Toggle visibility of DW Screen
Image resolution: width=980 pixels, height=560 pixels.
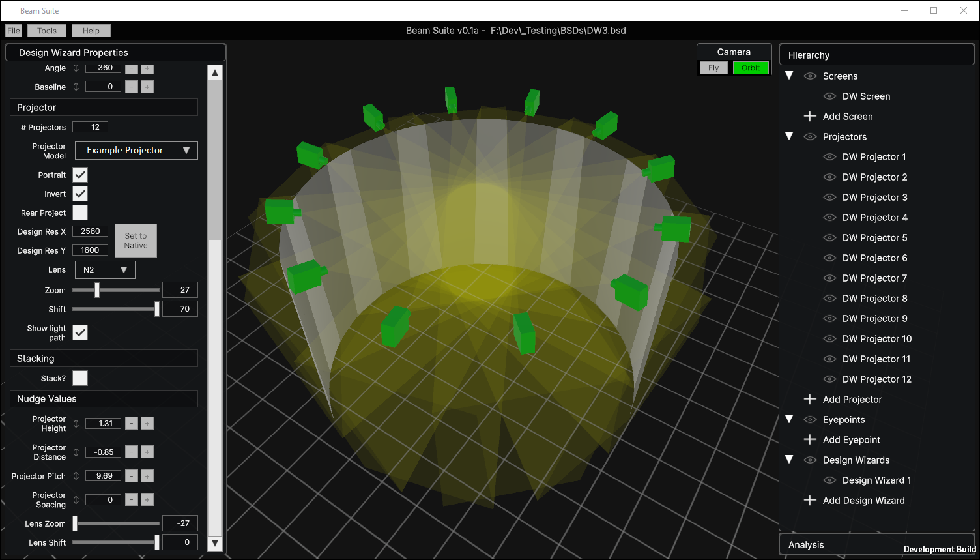pos(829,96)
